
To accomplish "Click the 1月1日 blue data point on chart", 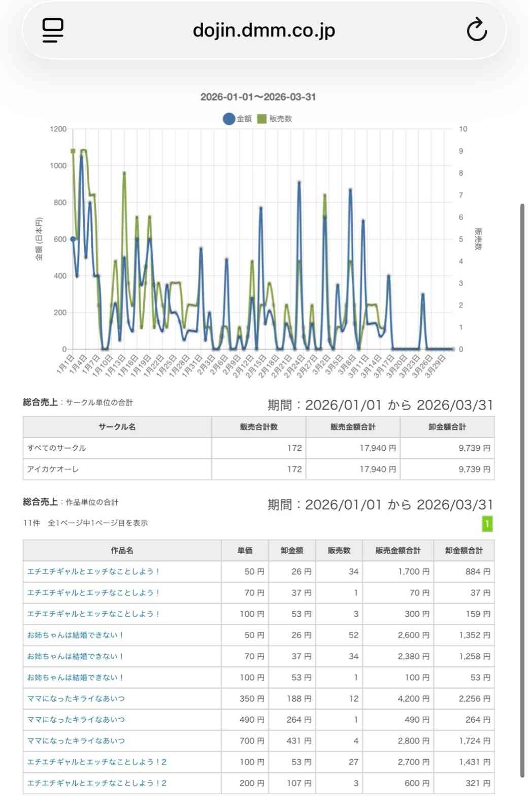I will coord(73,239).
